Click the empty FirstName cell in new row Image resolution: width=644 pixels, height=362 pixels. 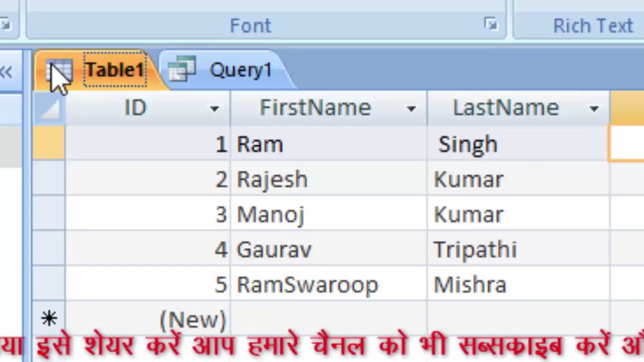[x=329, y=319]
